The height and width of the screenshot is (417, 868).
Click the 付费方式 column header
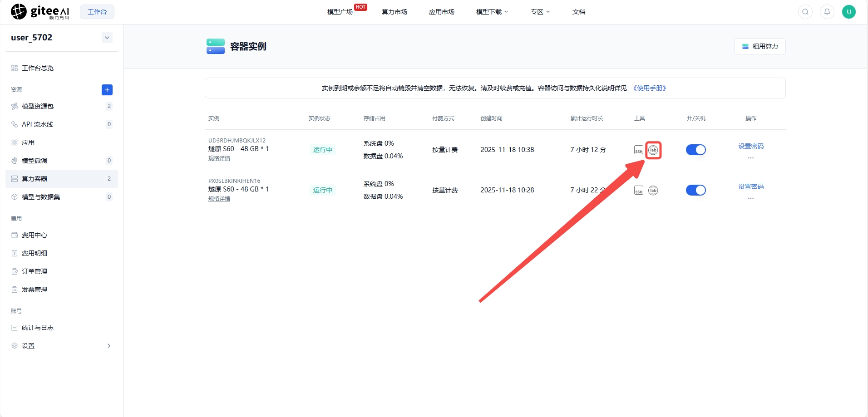pyautogui.click(x=443, y=118)
